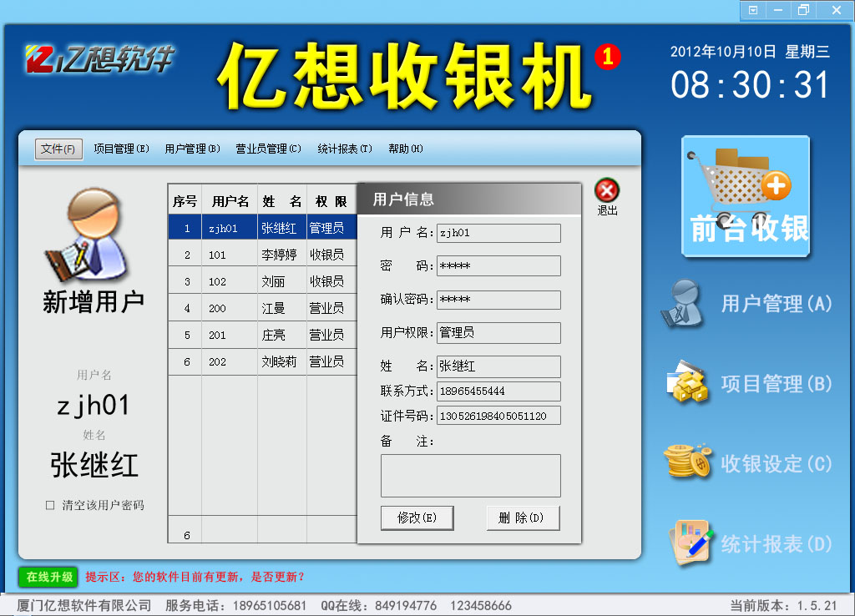
Task: Click the 用户权限 field showing 管理员
Action: pyautogui.click(x=498, y=333)
